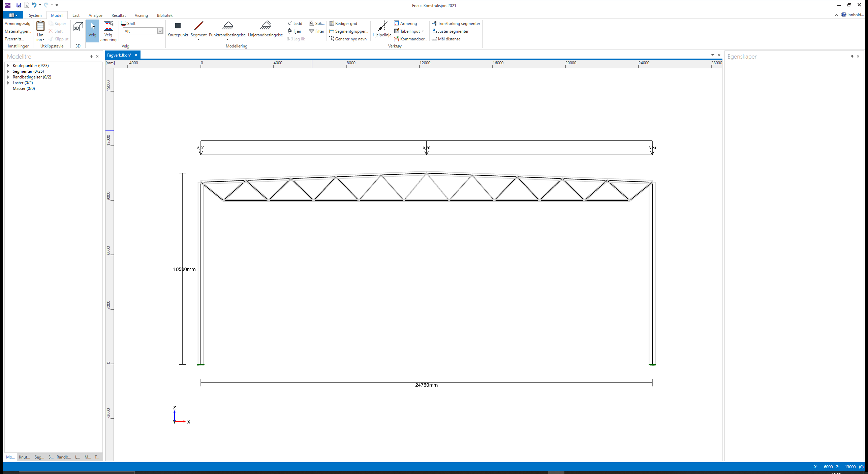
Task: Expand Laster (0/2) tree node
Action: [8, 83]
